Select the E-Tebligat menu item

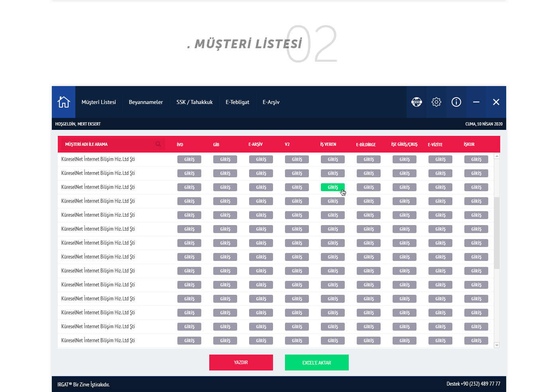click(238, 102)
